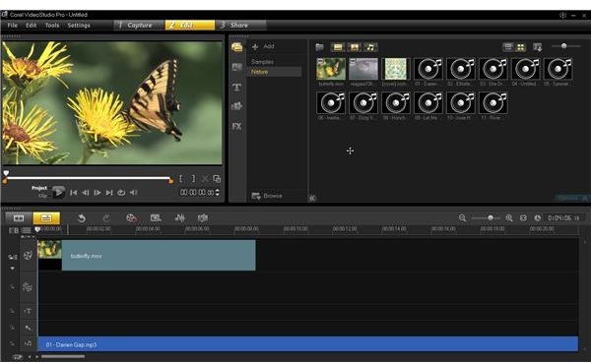Open the Instant Project icon

[156, 218]
